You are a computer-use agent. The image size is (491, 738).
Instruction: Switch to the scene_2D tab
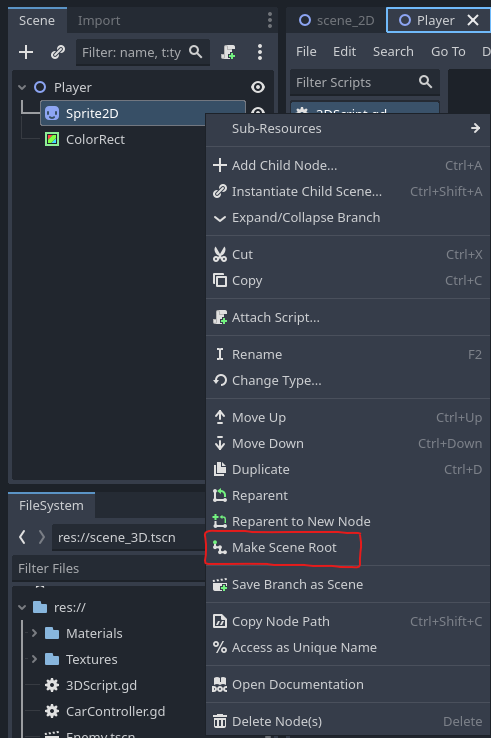[337, 20]
